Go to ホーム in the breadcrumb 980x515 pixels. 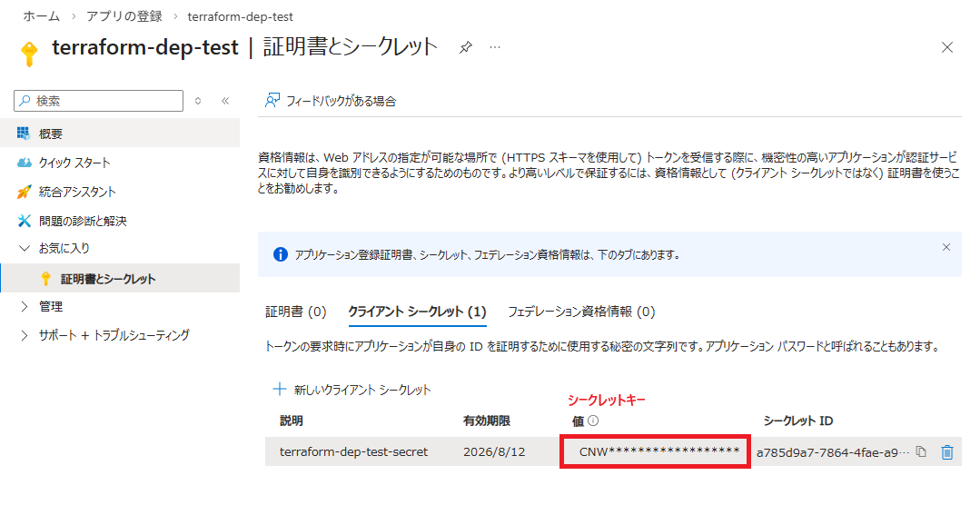click(x=41, y=16)
